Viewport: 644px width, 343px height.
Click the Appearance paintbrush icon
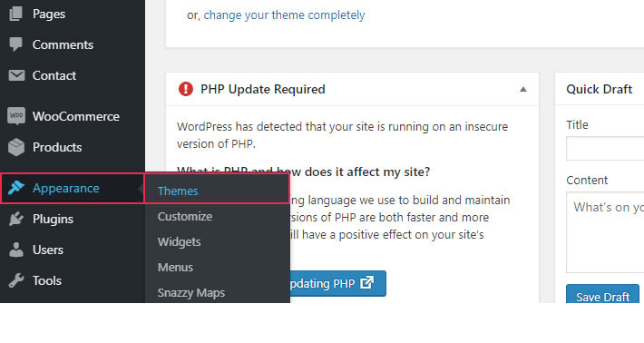tap(16, 188)
